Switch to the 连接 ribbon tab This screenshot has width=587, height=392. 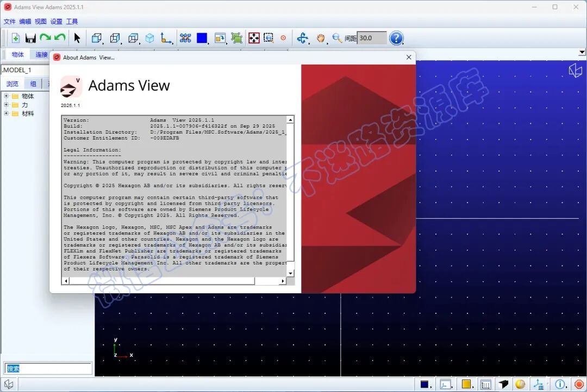pos(41,54)
